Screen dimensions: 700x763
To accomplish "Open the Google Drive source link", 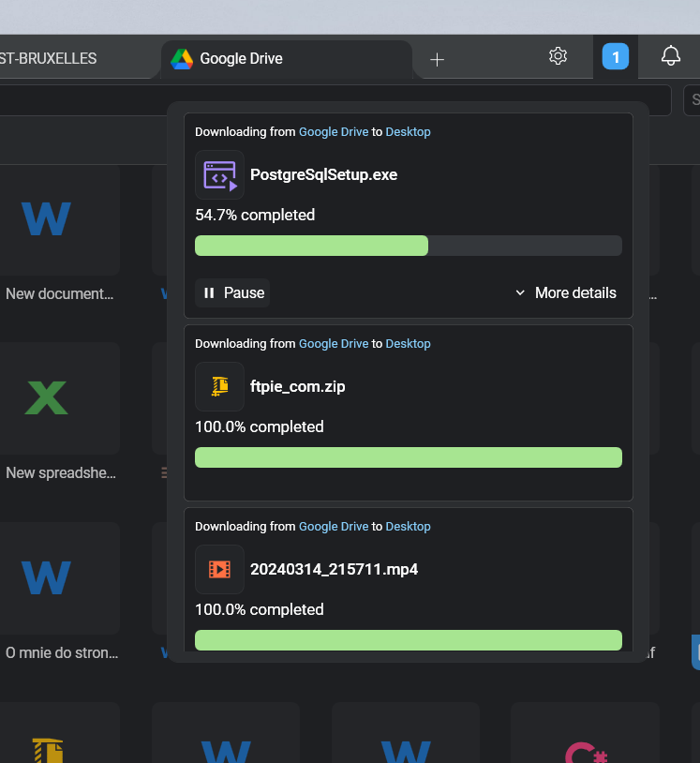I will coord(333,131).
